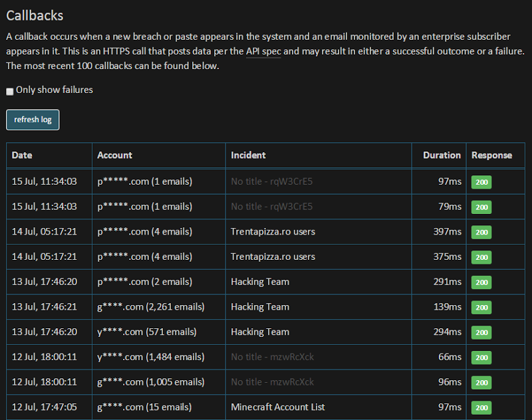The image size is (532, 420).
Task: Sort by the Date column header
Action: coord(22,155)
